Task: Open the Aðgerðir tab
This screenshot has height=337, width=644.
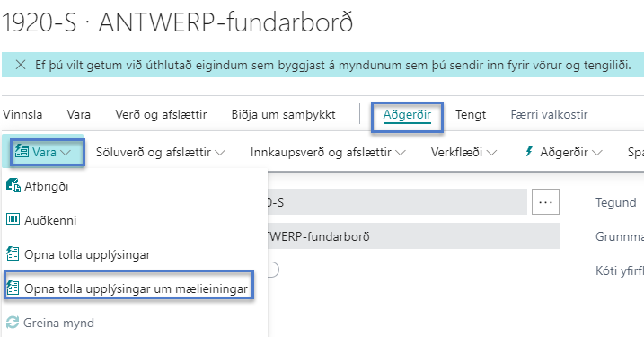Action: (407, 115)
